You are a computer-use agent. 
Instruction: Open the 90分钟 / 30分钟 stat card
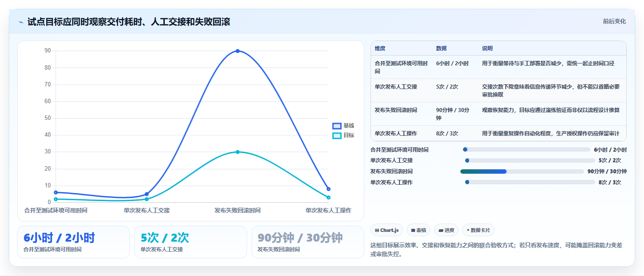point(308,242)
